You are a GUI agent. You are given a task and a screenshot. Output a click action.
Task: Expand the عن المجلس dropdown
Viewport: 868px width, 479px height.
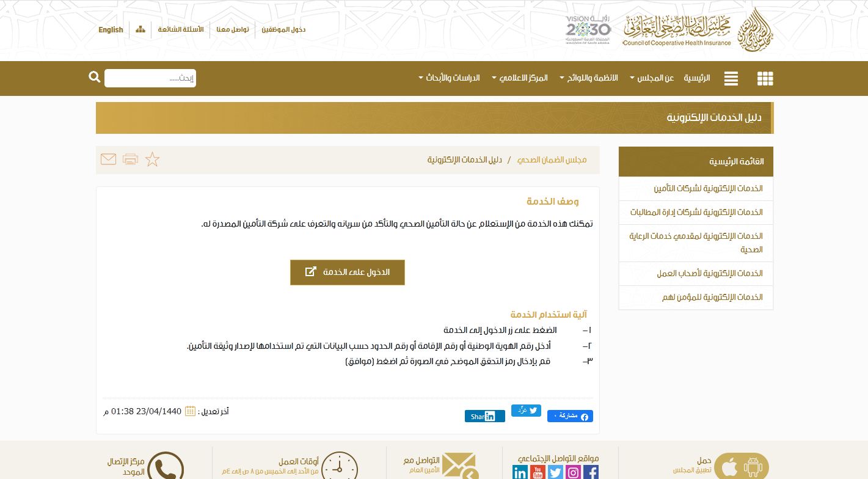(655, 78)
